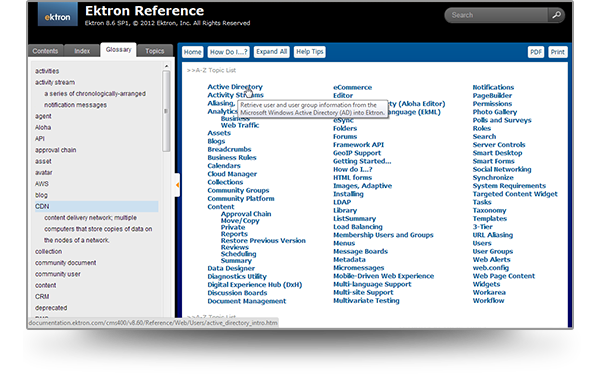Open the Notifications topic link
600x377 pixels.
point(493,87)
